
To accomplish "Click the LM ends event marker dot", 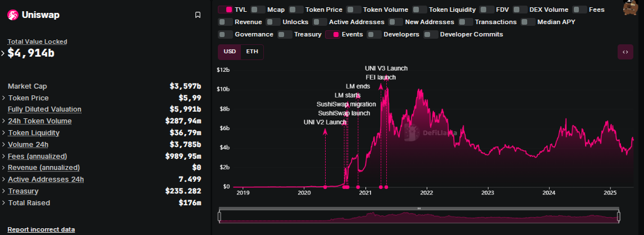I will pyautogui.click(x=358, y=187).
